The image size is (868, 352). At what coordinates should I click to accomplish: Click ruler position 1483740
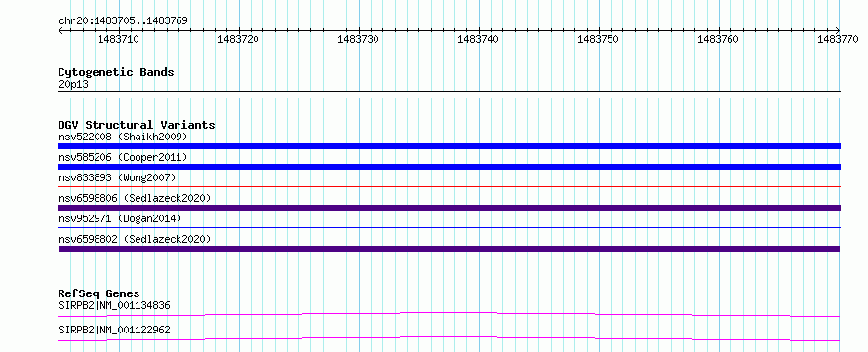tap(478, 39)
